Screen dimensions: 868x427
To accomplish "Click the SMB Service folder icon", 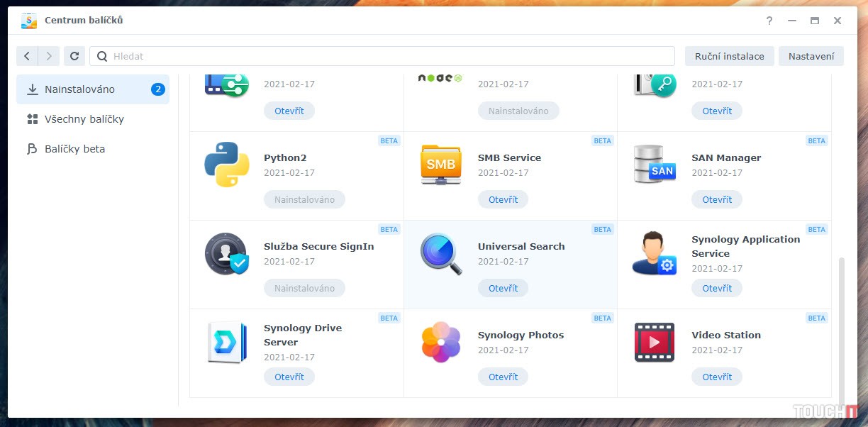I will (440, 165).
